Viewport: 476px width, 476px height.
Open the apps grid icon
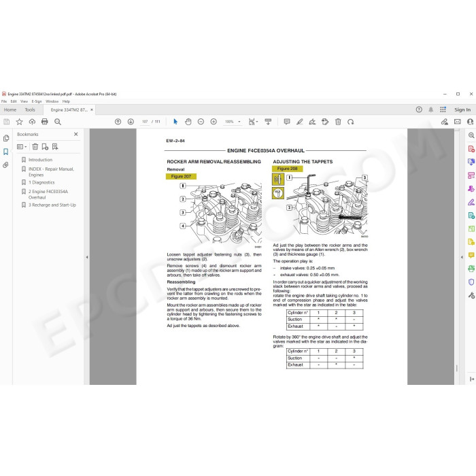(443, 109)
